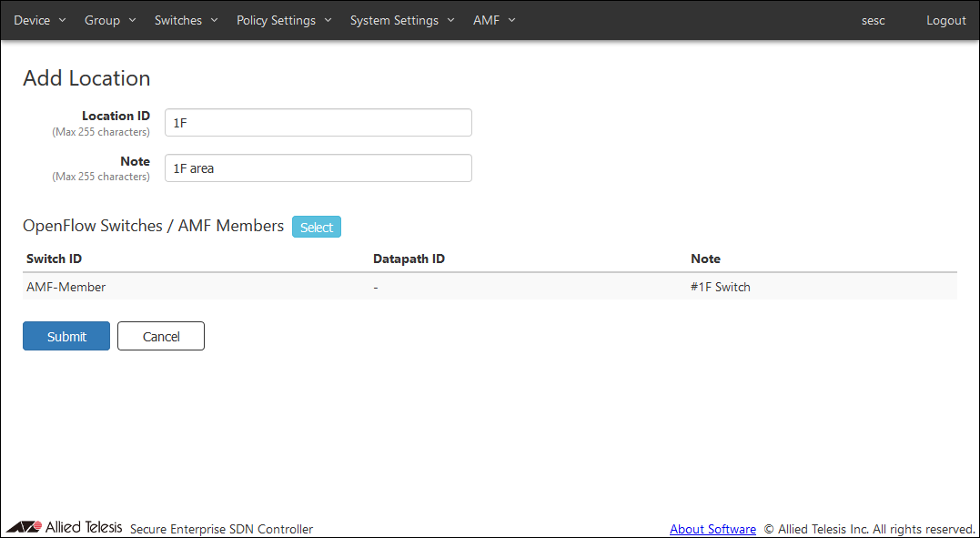980x538 pixels.
Task: Open the About Software link
Action: click(x=712, y=529)
